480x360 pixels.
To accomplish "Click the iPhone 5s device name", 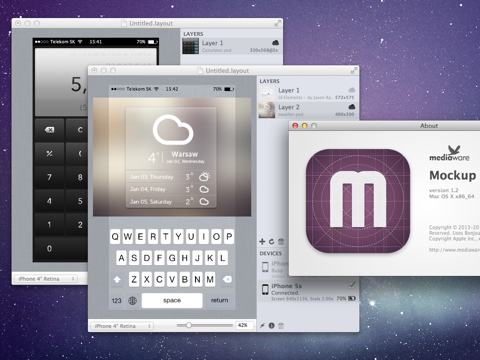I will (286, 286).
